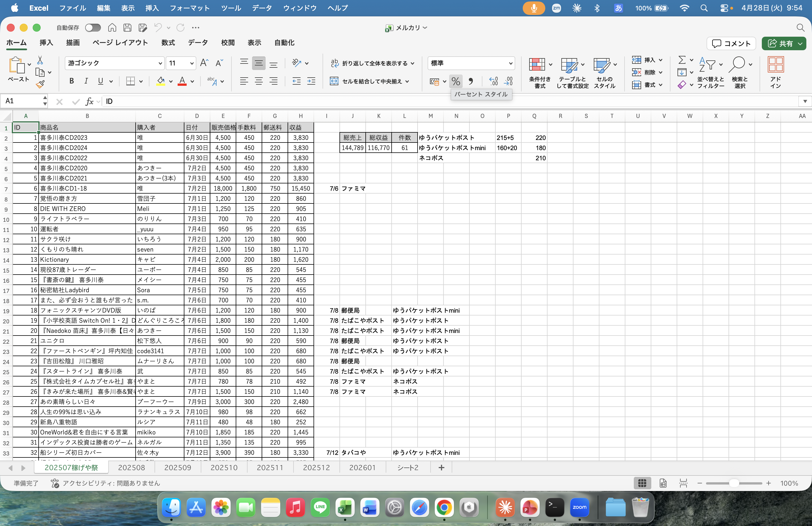Open the 数式 ribbon tab
The image size is (812, 526).
pos(168,43)
